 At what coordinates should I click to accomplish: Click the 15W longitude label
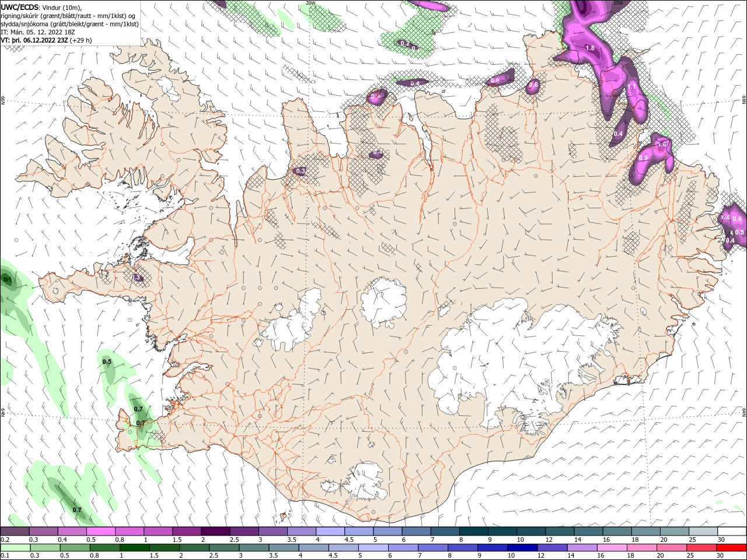[618, 3]
